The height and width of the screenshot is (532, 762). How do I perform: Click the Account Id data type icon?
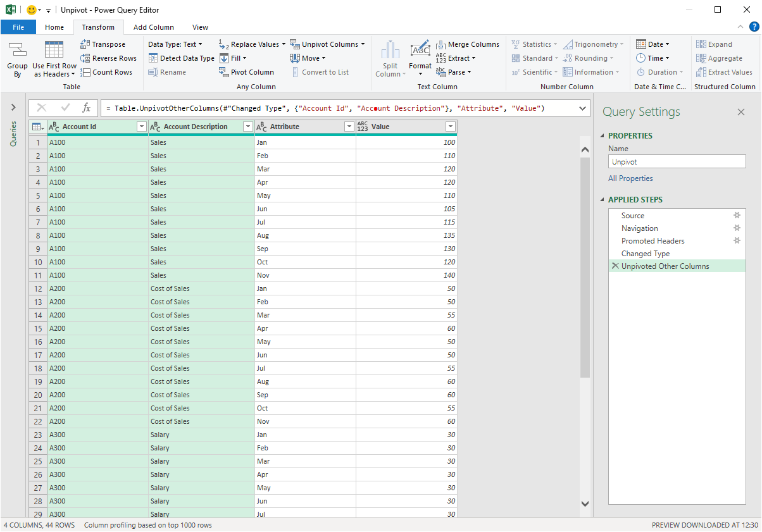[x=54, y=127]
